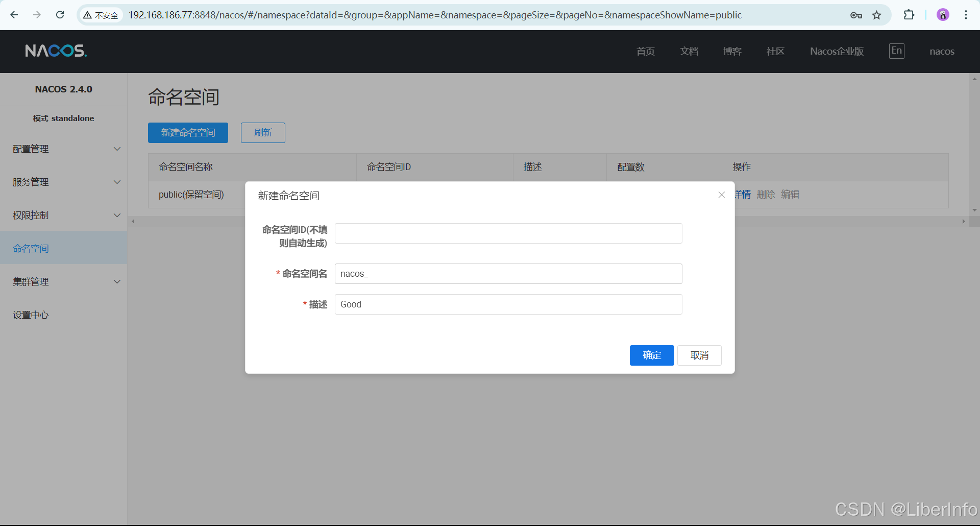Click the NACOS logo
980x526 pixels.
pos(56,51)
